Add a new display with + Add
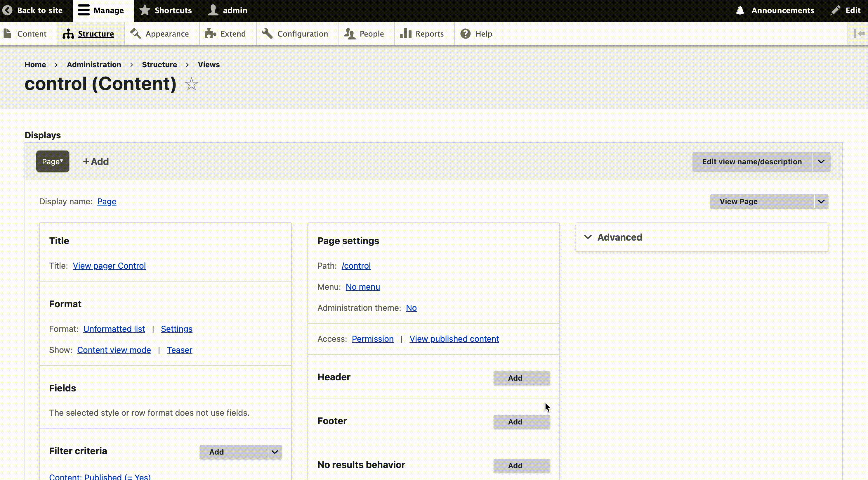 (x=96, y=162)
